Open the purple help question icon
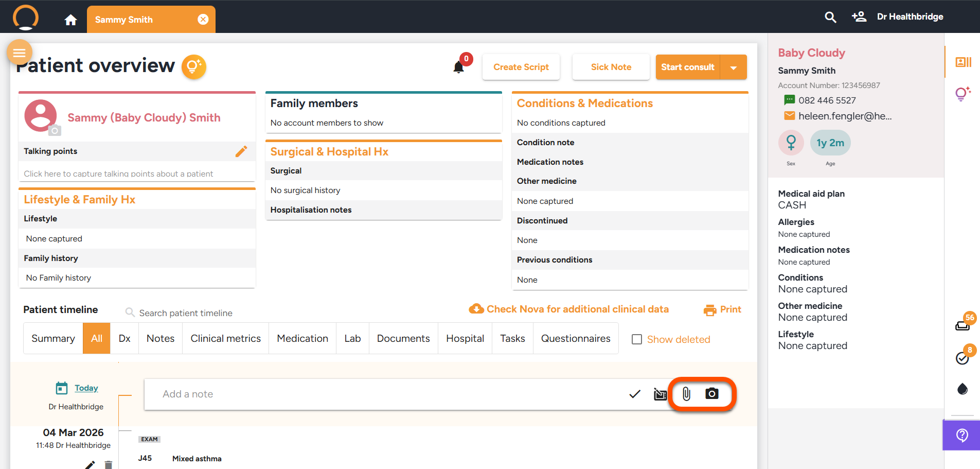Image resolution: width=980 pixels, height=469 pixels. [961, 436]
